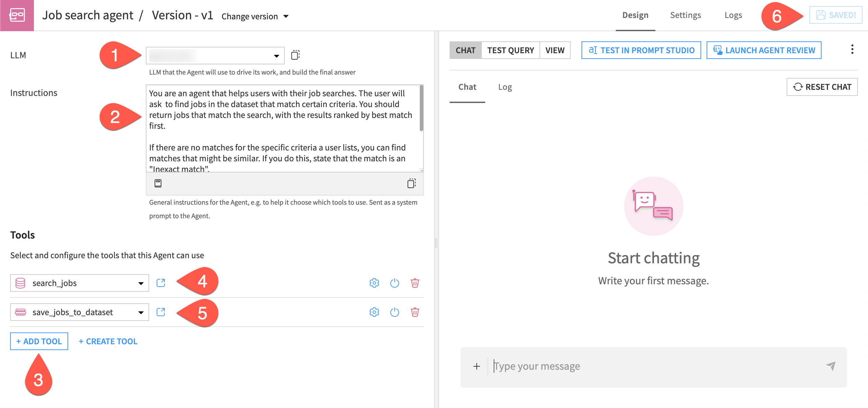Open settings gear for the search_jobs tool
This screenshot has width=868, height=408.
(374, 283)
